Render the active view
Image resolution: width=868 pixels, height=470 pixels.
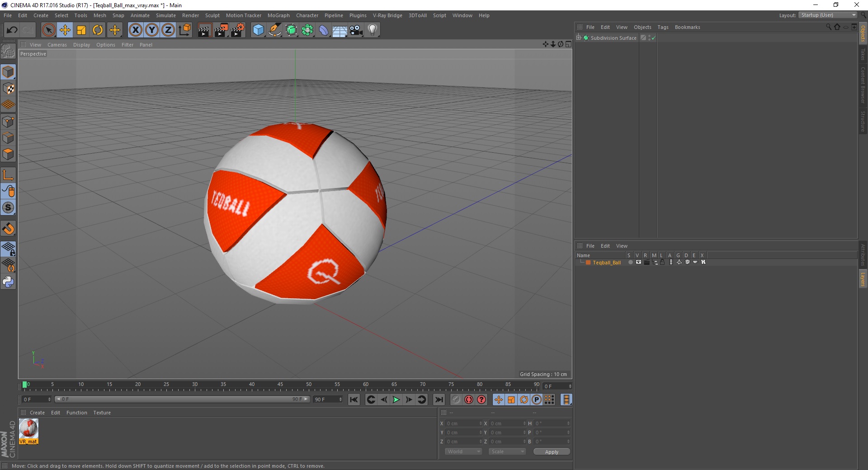[x=204, y=30]
